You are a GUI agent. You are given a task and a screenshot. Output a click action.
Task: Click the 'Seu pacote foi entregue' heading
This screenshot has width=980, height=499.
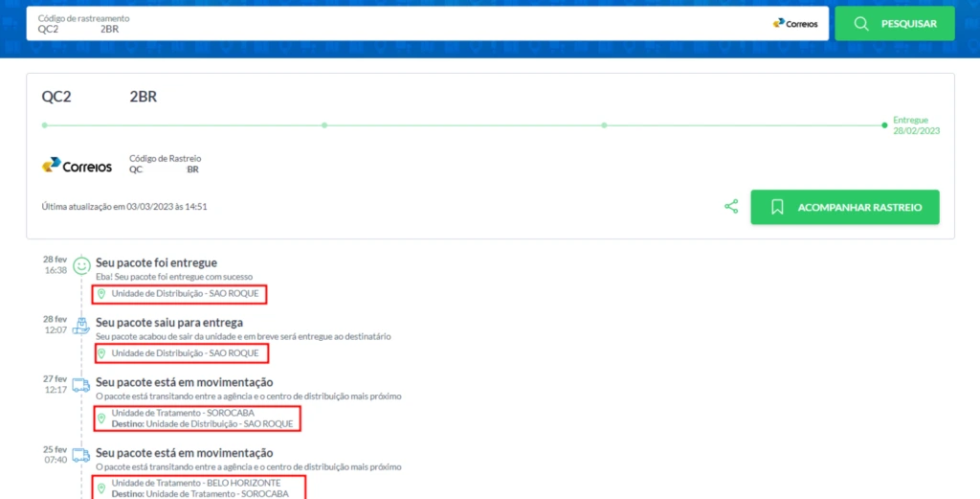(x=156, y=262)
